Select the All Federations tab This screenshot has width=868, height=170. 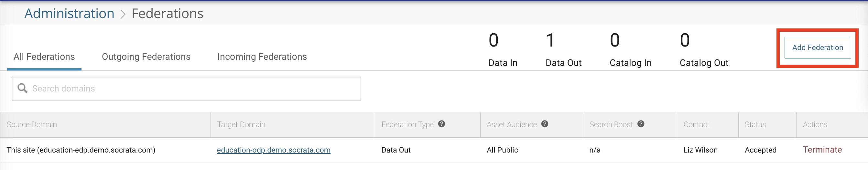pos(44,57)
